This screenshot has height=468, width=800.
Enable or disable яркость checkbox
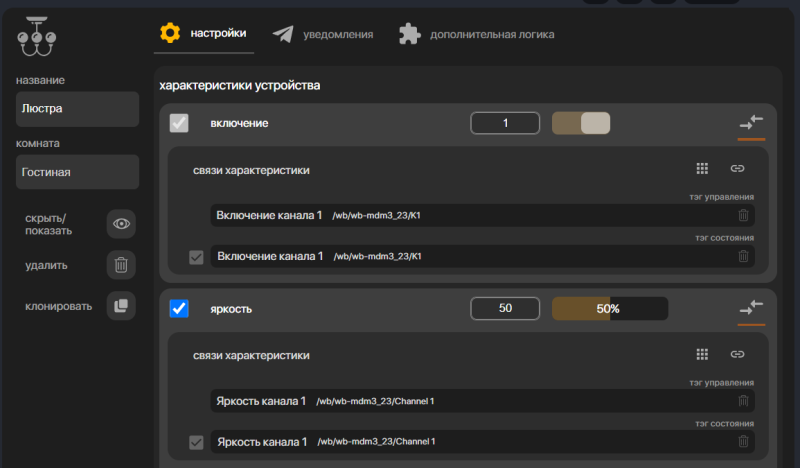[x=179, y=308]
